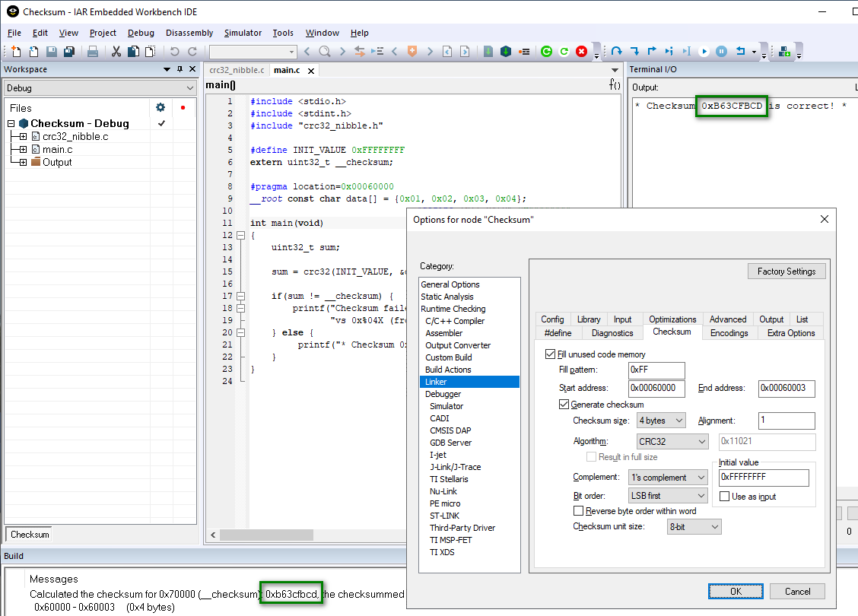Enable Reverse byte order within word
Viewport: 858px width, 616px height.
pyautogui.click(x=579, y=511)
